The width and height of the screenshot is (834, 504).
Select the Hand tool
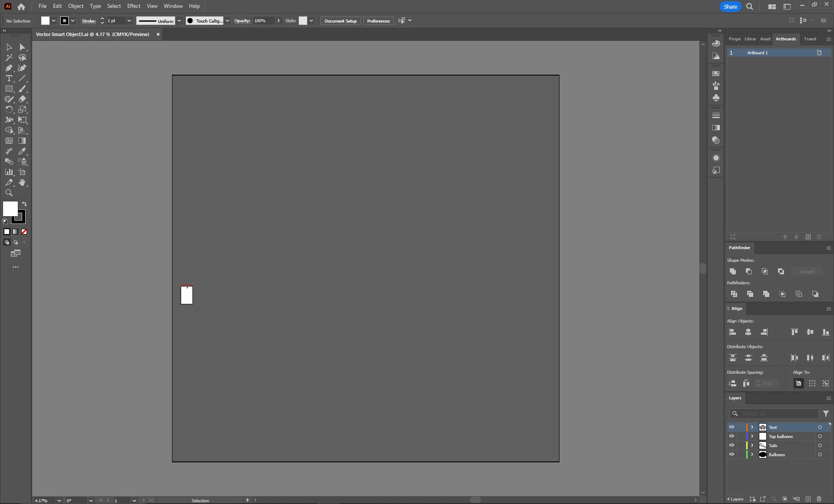click(x=22, y=182)
